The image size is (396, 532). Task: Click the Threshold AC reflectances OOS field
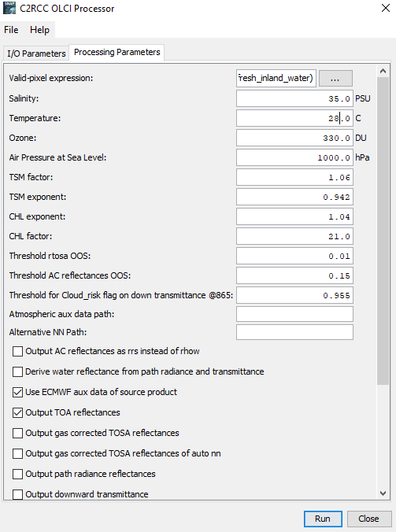[294, 275]
